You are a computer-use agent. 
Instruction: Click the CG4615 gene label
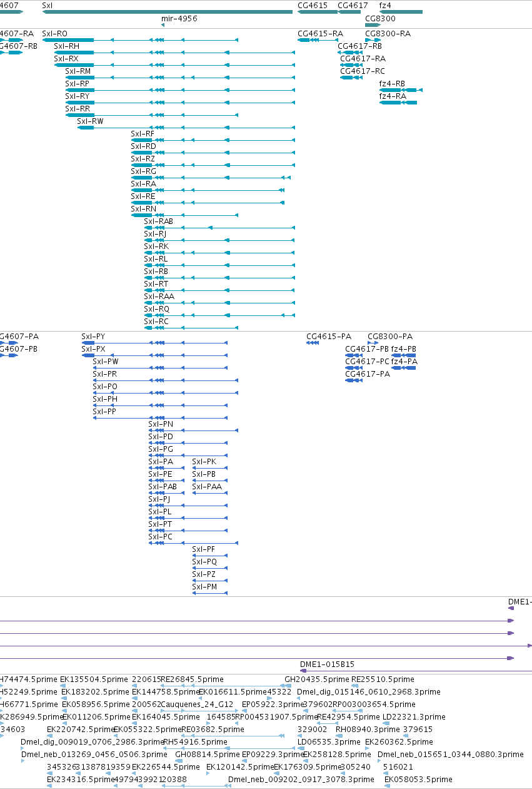click(x=313, y=5)
